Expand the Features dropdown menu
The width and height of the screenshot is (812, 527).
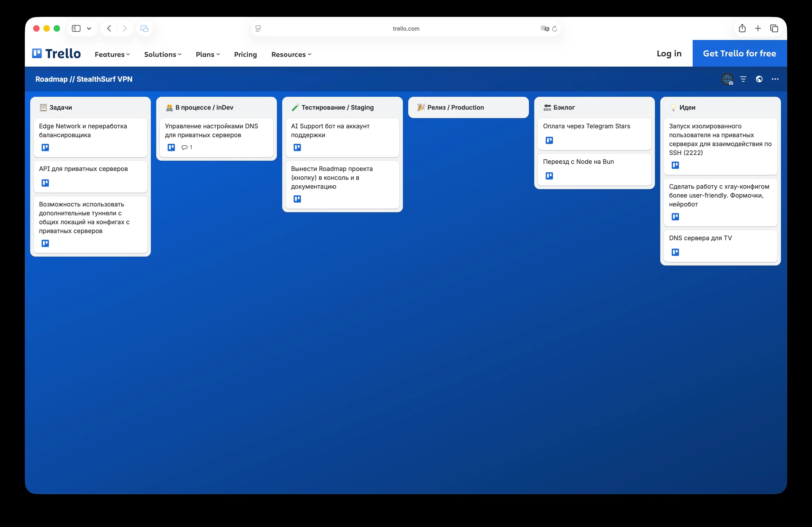(112, 54)
